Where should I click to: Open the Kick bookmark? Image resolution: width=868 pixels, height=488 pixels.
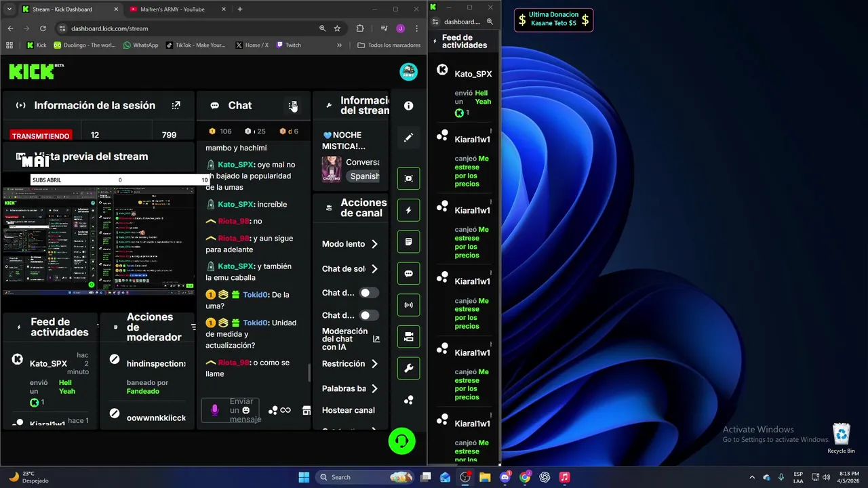[x=36, y=45]
